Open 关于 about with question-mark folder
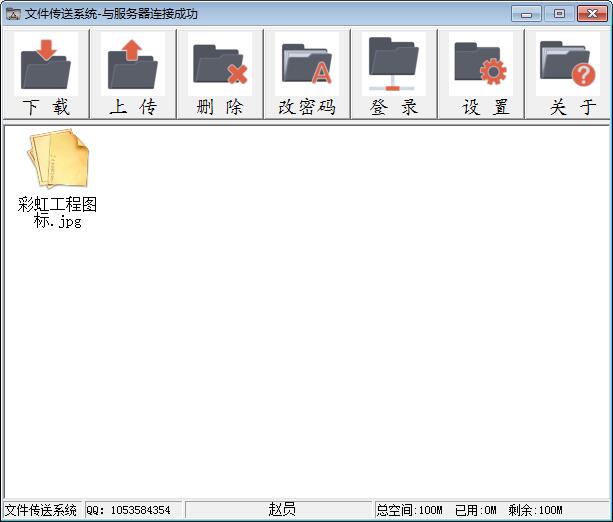The width and height of the screenshot is (613, 522). point(568,74)
